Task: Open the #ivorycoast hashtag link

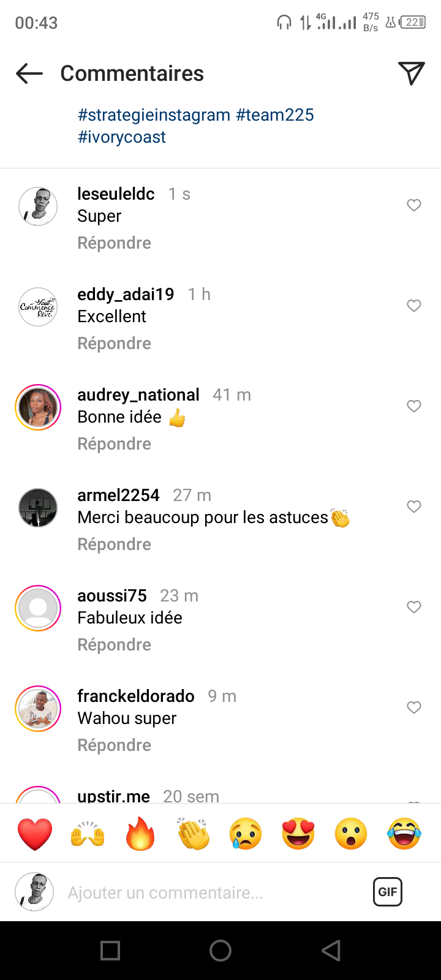Action: pyautogui.click(x=121, y=137)
